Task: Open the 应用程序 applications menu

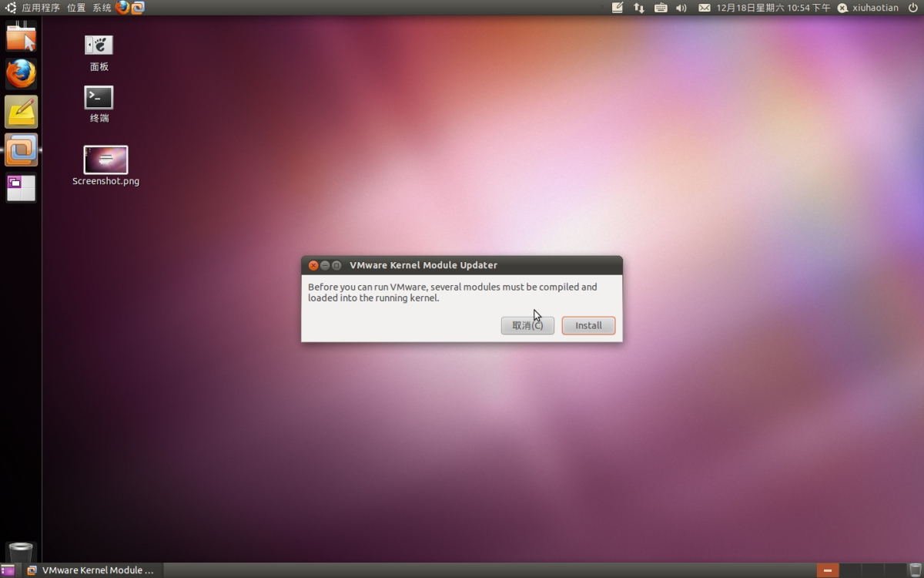Action: coord(40,8)
